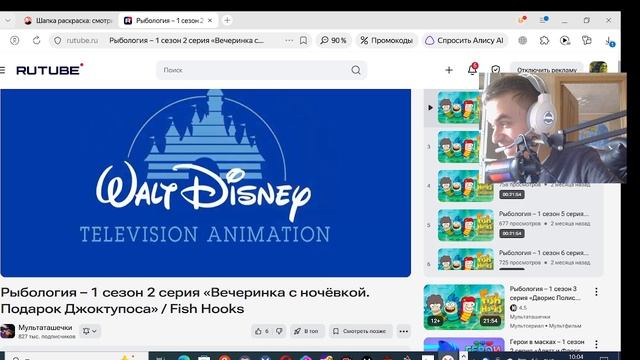640x360 pixels.
Task: Open the plus upload icon in RUTUBE header
Action: coord(449,70)
